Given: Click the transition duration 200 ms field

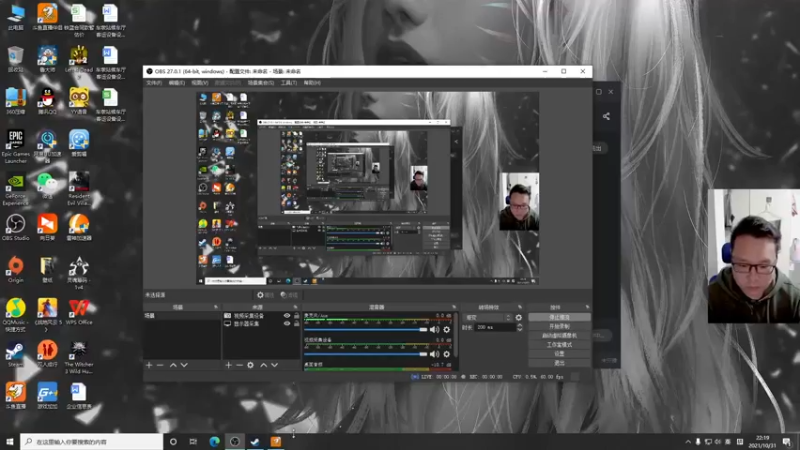Looking at the screenshot, I should click(494, 328).
